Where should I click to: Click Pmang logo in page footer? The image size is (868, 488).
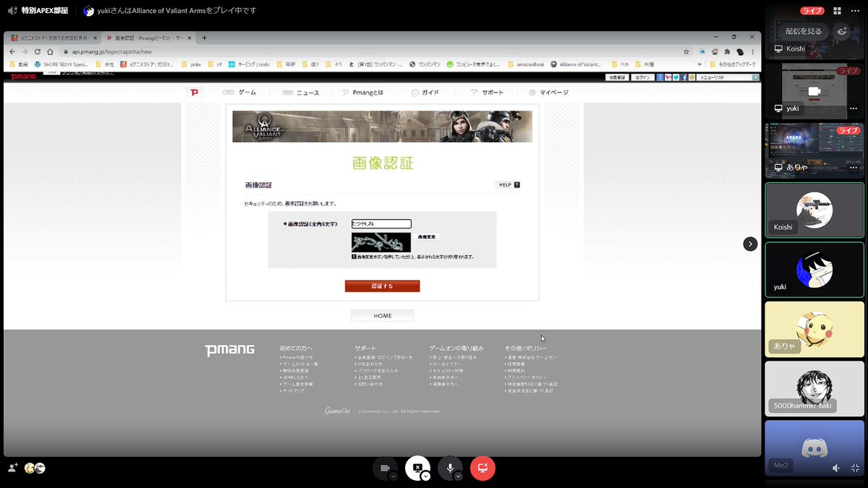[229, 351]
